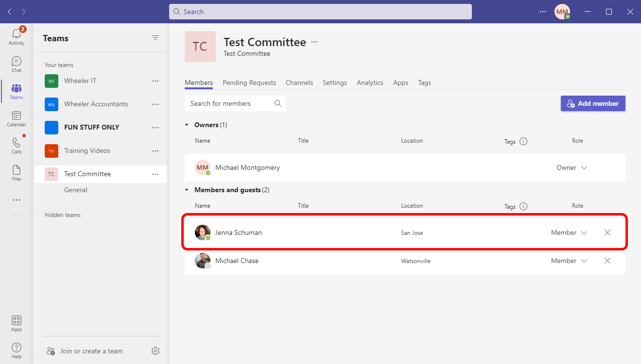Expand Hidden teams list
This screenshot has height=364, width=641.
click(63, 215)
